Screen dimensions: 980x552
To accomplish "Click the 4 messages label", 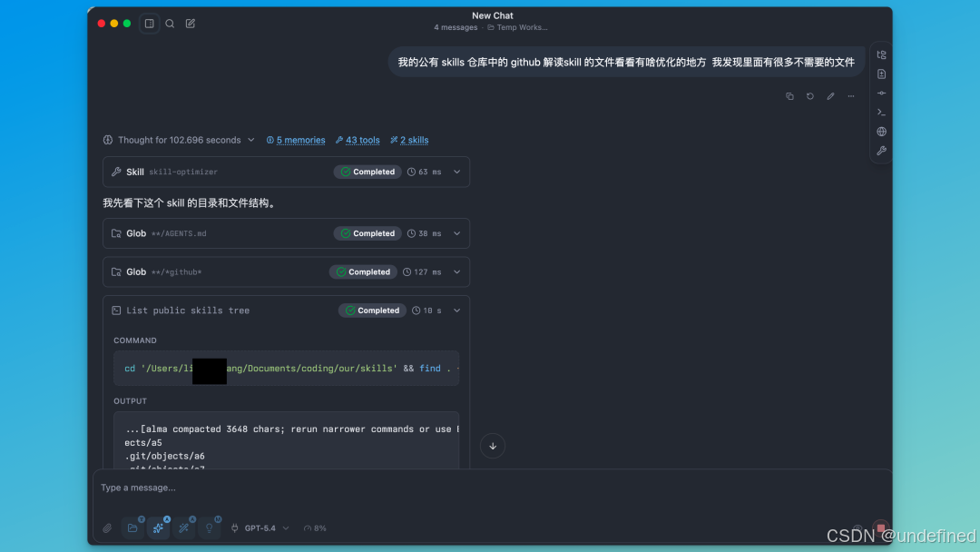I will point(456,27).
